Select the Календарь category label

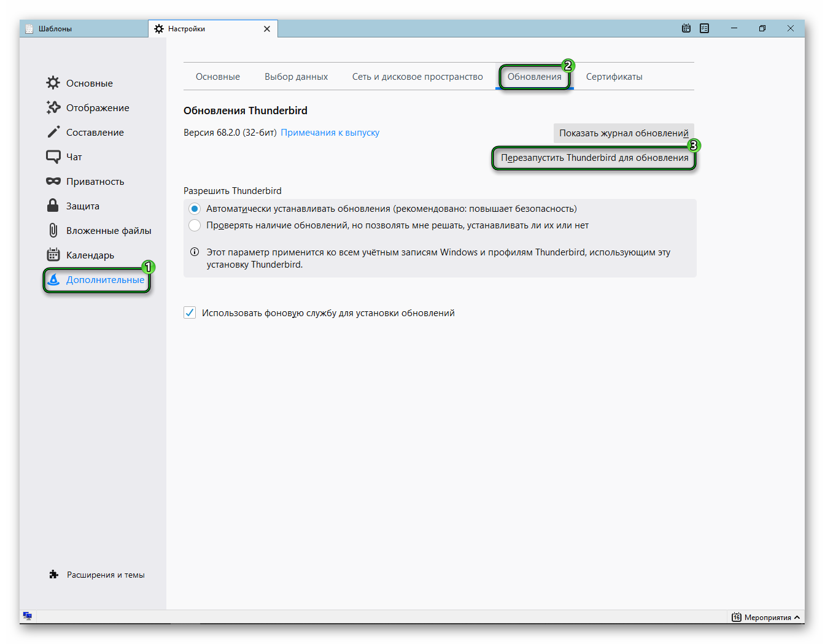tap(90, 255)
